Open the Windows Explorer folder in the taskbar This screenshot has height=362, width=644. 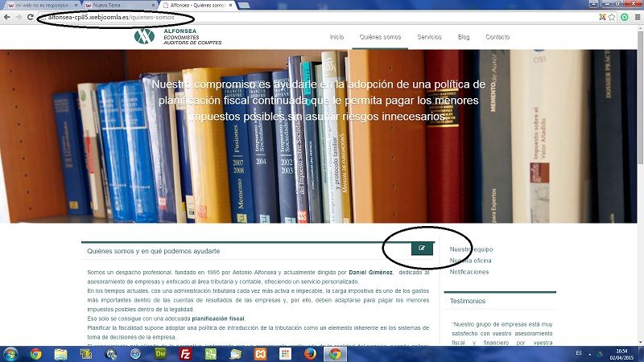61,354
